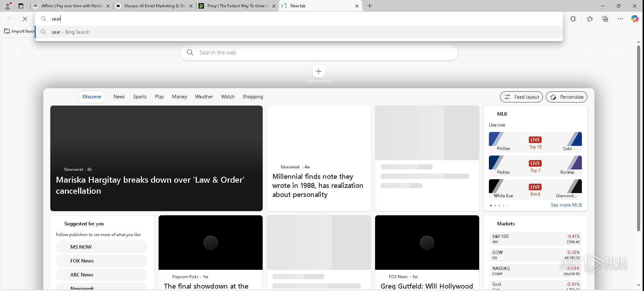Open the Feed layout button
The width and height of the screenshot is (644, 291).
point(522,97)
